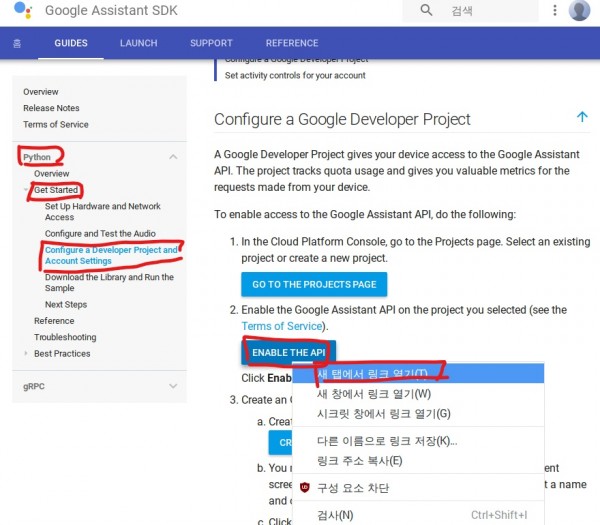Click the Google Assistant logo icon
The image size is (600, 525).
23,10
